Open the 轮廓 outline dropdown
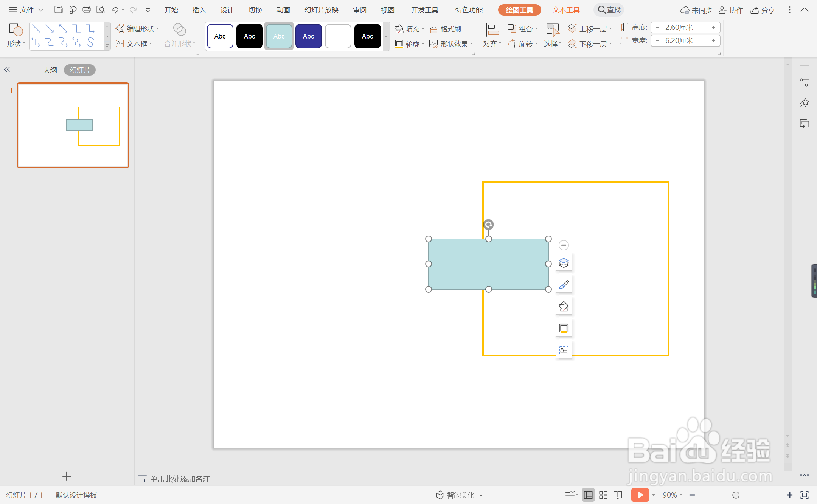This screenshot has width=817, height=504. pyautogui.click(x=423, y=44)
